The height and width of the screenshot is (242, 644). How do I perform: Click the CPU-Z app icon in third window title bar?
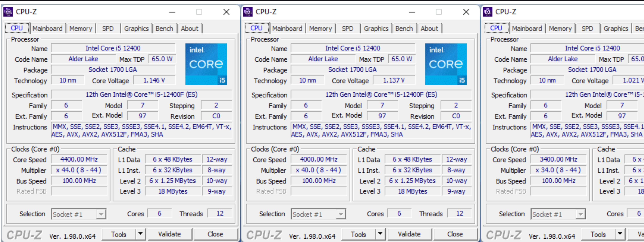(x=488, y=12)
